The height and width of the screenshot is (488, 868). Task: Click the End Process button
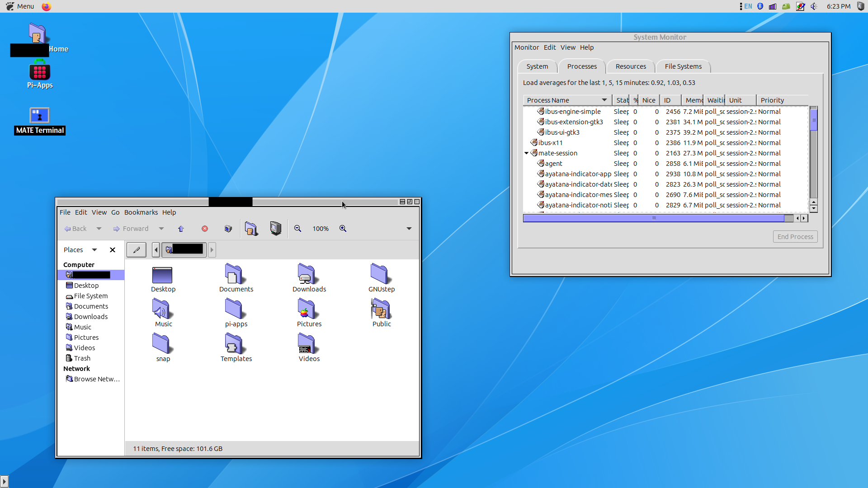(x=795, y=236)
